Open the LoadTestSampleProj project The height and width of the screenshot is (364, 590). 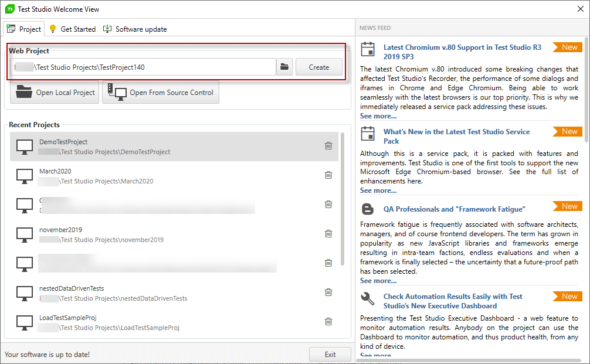tap(174, 322)
